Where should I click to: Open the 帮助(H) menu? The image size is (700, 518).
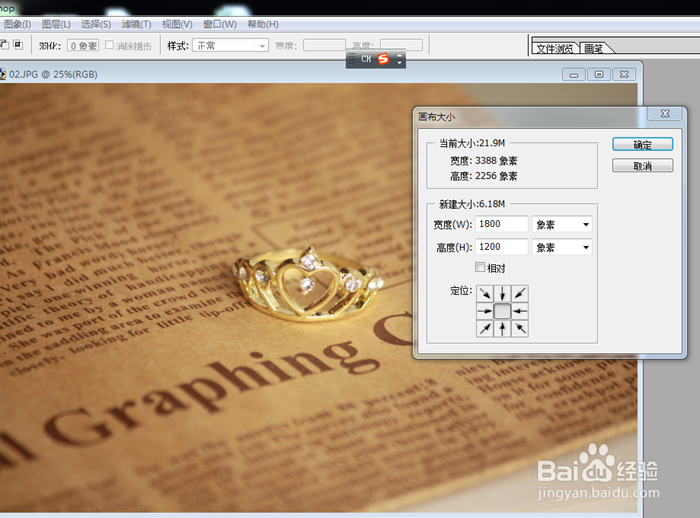[263, 24]
